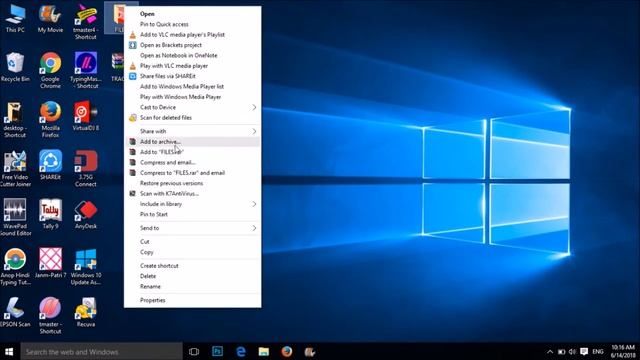The height and width of the screenshot is (360, 640).
Task: Select the Mozilla Firefox desktop icon
Action: [x=50, y=120]
